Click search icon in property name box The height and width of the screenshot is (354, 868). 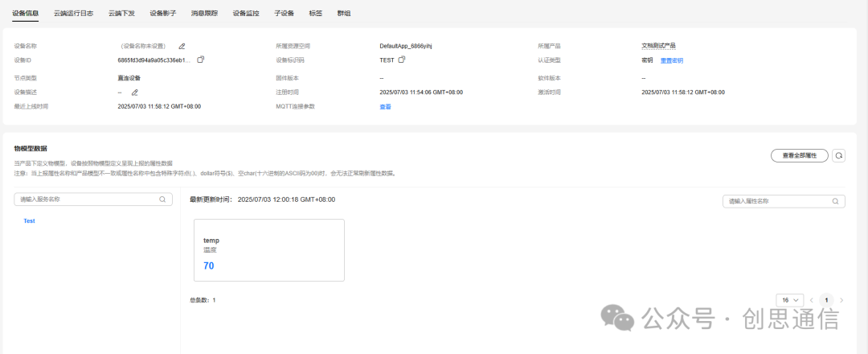[835, 201]
